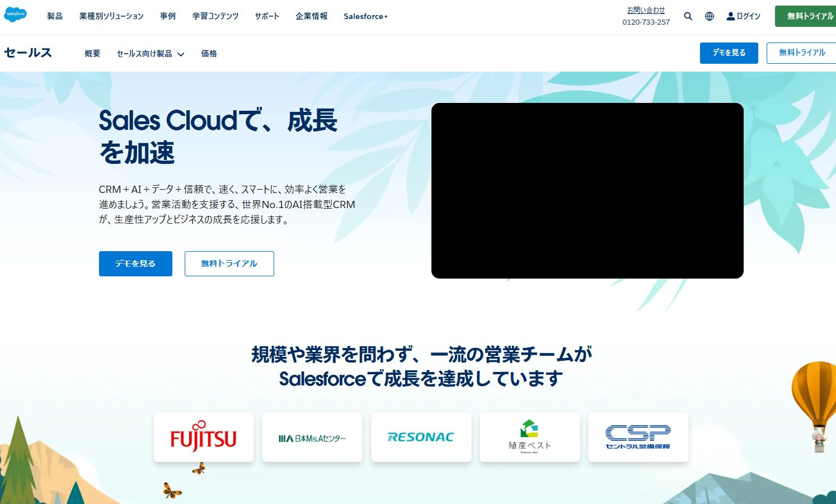Open the 製品 menu
This screenshot has height=504, width=836.
[55, 16]
